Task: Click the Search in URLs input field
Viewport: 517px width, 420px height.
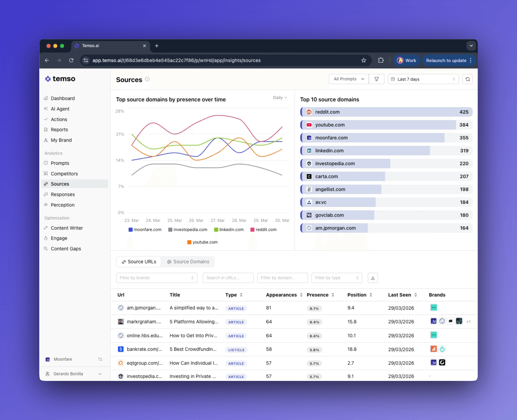Action: pos(228,278)
